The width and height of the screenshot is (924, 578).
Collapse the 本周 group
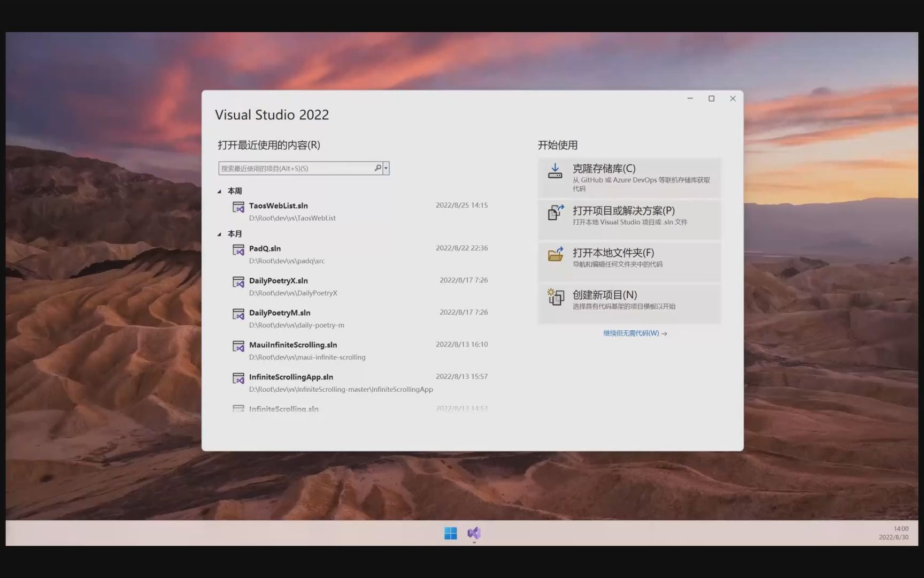pyautogui.click(x=219, y=191)
